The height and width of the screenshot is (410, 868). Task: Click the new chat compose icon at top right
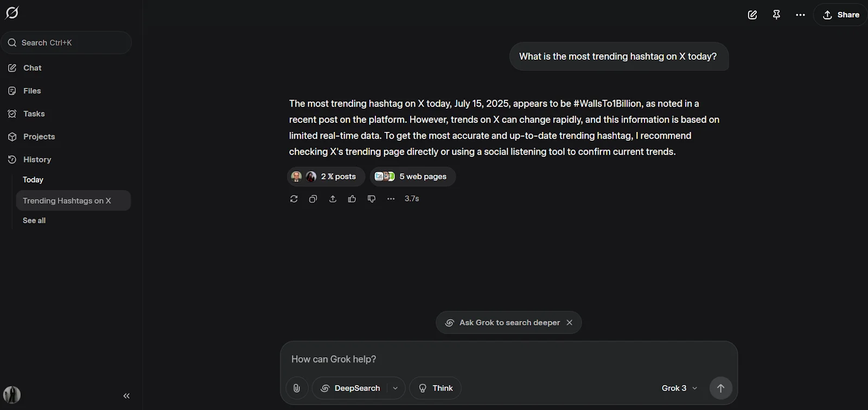[x=752, y=15]
